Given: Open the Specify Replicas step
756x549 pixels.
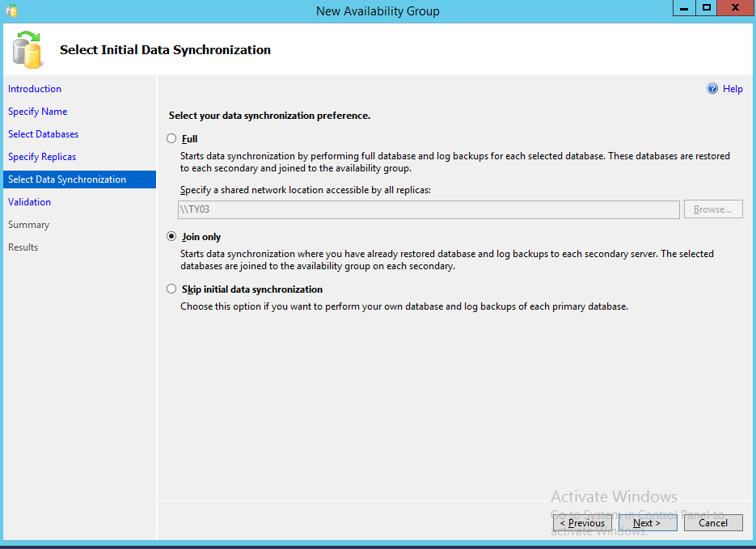Looking at the screenshot, I should (x=41, y=157).
